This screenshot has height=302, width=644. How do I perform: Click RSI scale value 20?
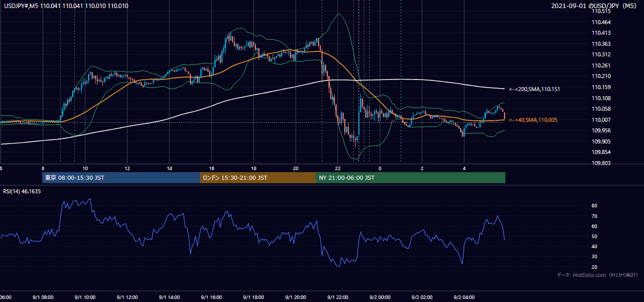595,267
